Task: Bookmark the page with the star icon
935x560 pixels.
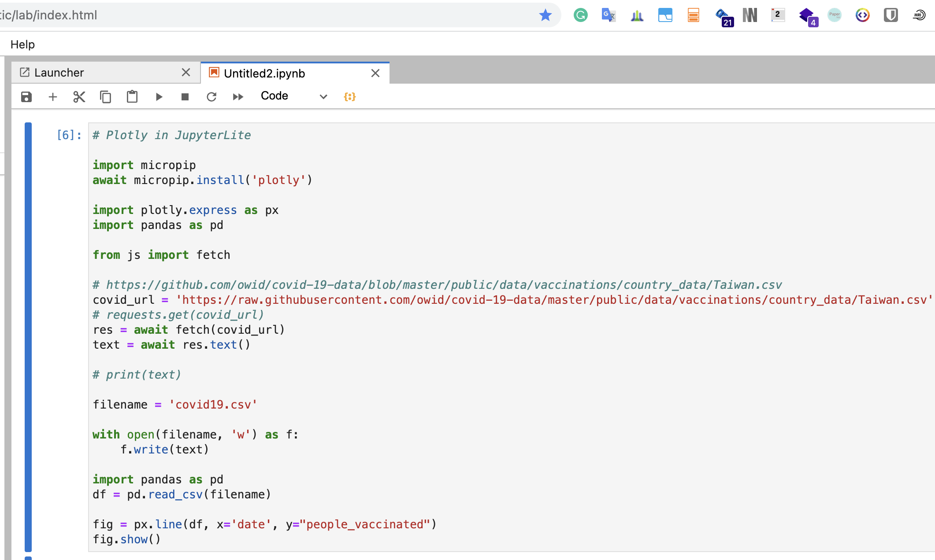Action: click(x=545, y=15)
